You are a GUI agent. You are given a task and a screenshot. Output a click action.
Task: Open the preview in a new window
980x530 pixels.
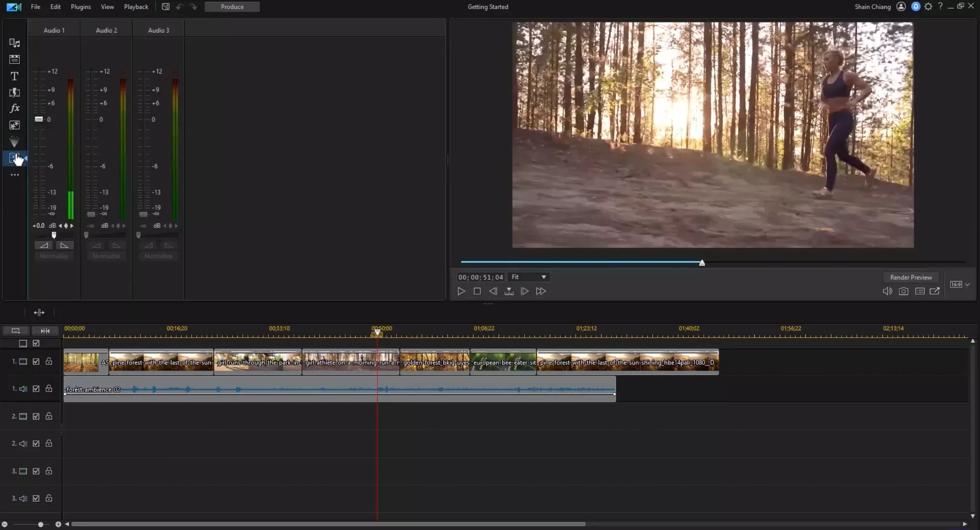[935, 291]
